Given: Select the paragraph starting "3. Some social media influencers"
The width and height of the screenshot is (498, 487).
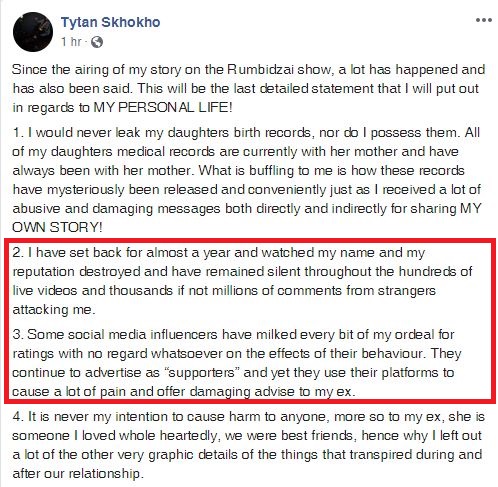Looking at the screenshot, I should (237, 363).
